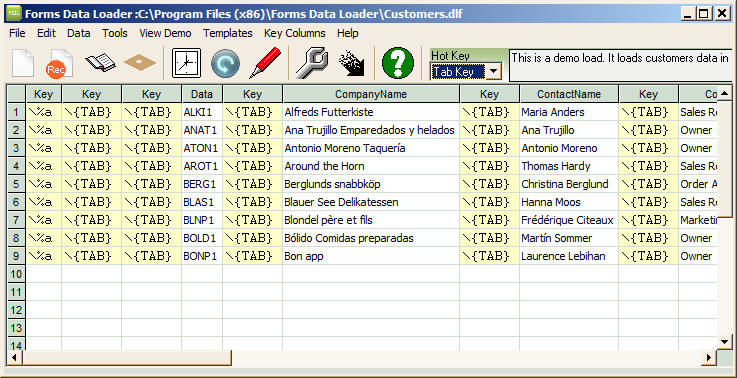The image size is (737, 378).
Task: Click the black arrow load-data icon
Action: 352,63
